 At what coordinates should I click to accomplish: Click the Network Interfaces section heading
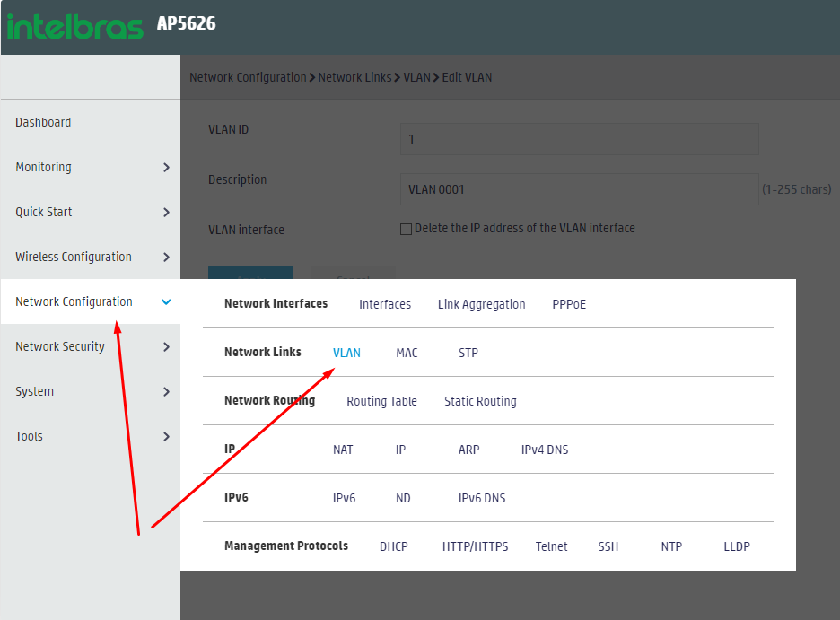(276, 303)
